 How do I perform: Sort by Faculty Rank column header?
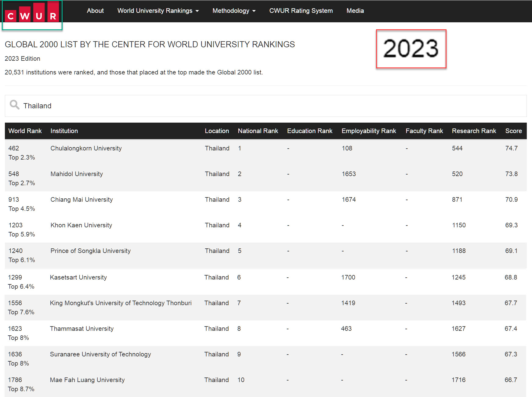424,131
